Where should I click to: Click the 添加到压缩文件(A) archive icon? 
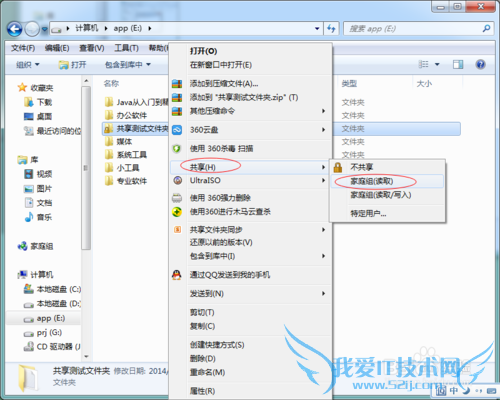pos(177,84)
